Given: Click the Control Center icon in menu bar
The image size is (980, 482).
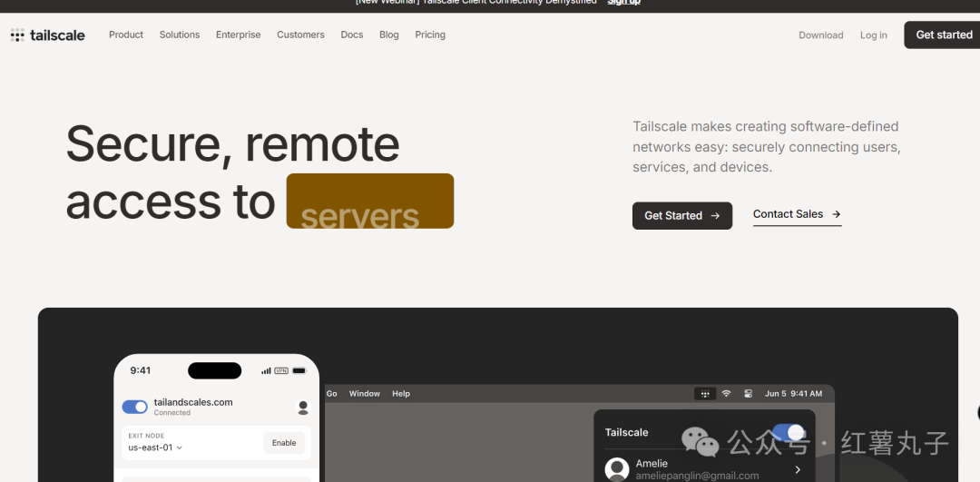Looking at the screenshot, I should tap(748, 394).
